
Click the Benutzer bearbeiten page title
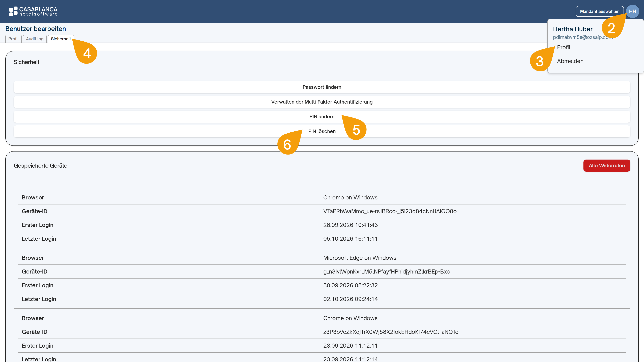point(36,29)
